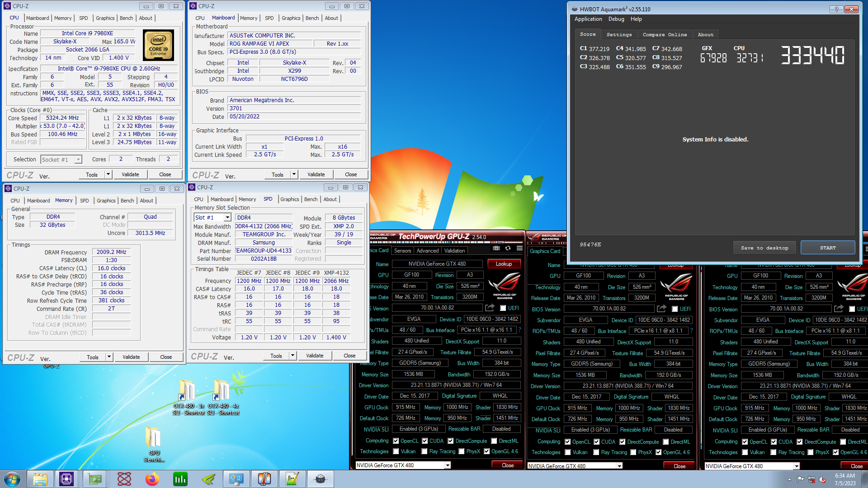This screenshot has width=868, height=488.
Task: Click the Action Center flag in the system tray
Action: click(x=801, y=479)
